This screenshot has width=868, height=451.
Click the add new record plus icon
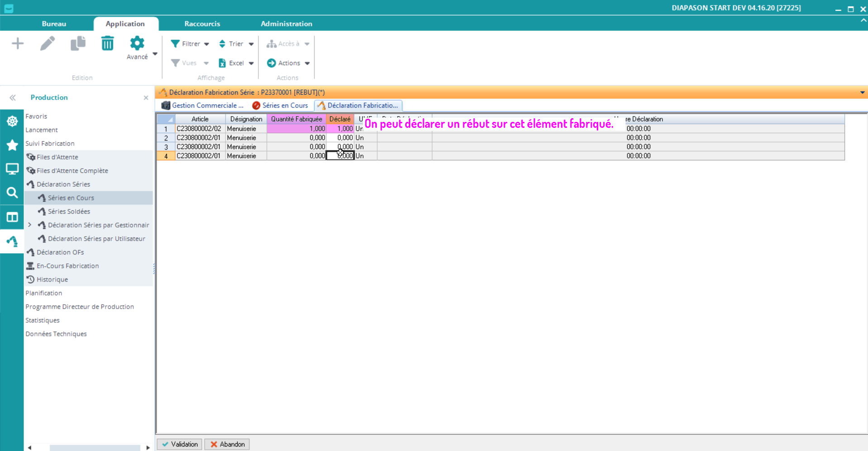tap(18, 44)
